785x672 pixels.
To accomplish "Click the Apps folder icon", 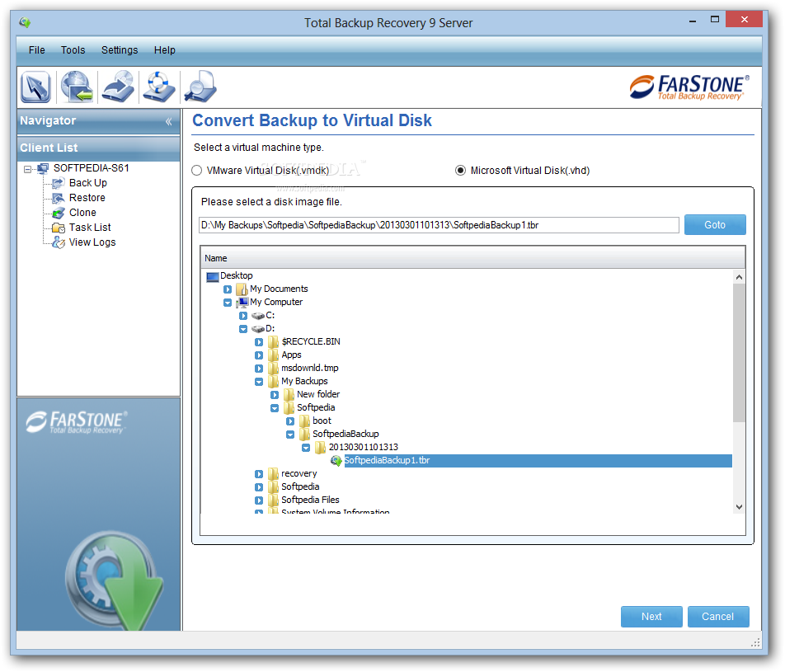I will pos(274,355).
